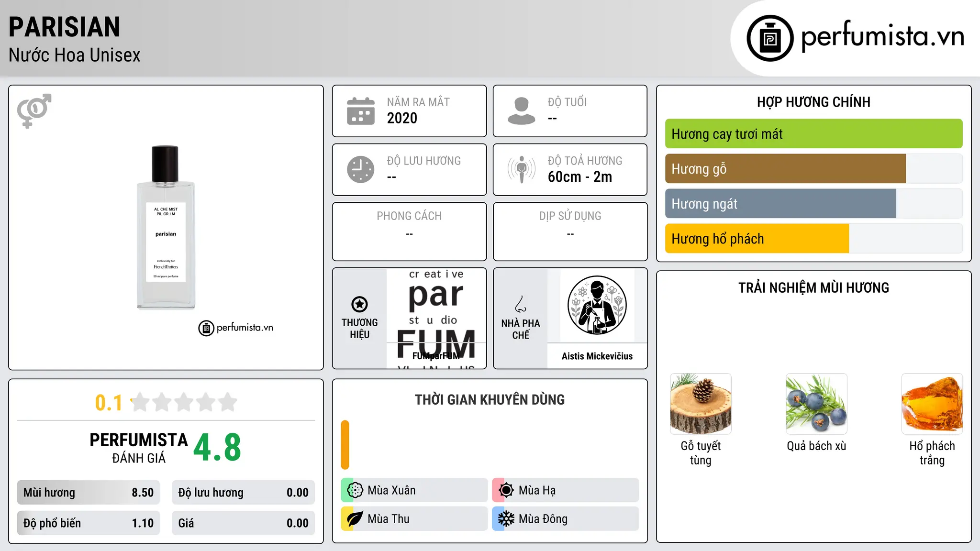The image size is (980, 551).
Task: Click the Perfumista đánh giá label
Action: 139,448
